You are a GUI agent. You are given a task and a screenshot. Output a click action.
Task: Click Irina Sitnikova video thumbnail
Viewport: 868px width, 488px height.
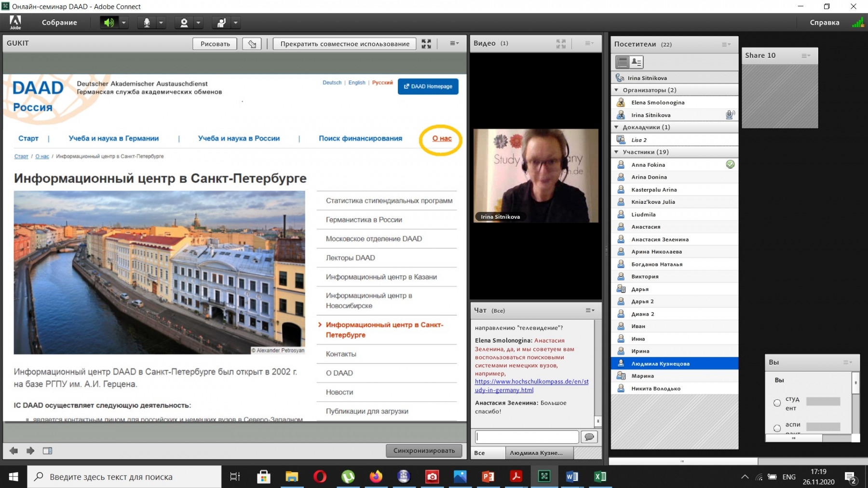point(536,175)
